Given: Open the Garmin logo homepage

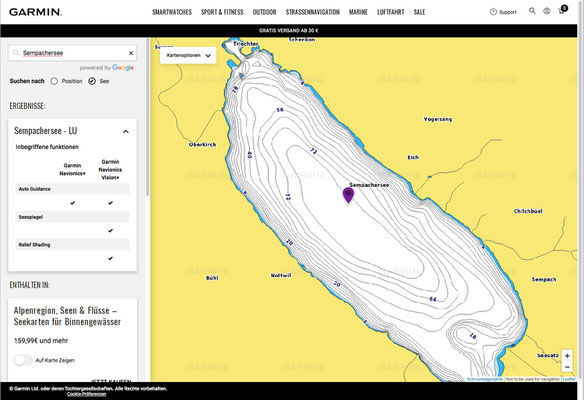Looking at the screenshot, I should click(35, 12).
